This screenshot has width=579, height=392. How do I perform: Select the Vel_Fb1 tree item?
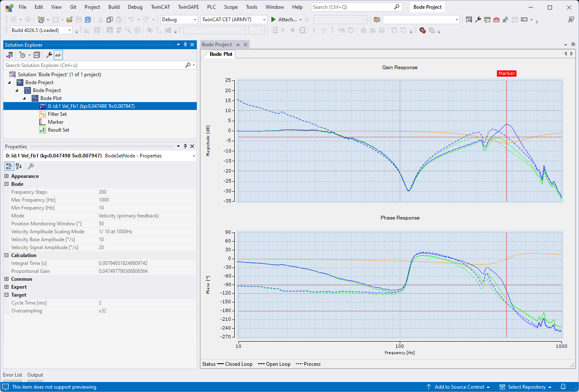(x=91, y=106)
